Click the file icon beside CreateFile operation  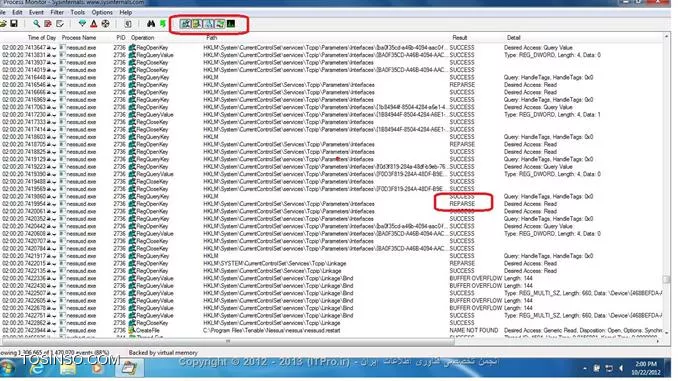point(132,330)
